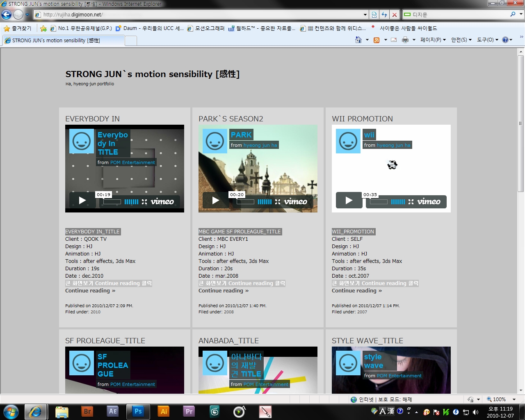
Task: Open Illustrator from the taskbar
Action: coord(164,411)
